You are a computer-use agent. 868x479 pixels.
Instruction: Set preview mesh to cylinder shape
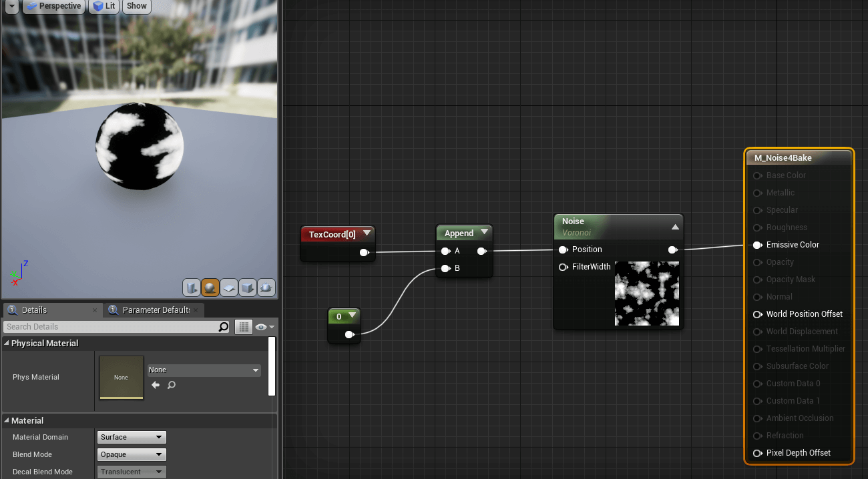(x=192, y=288)
